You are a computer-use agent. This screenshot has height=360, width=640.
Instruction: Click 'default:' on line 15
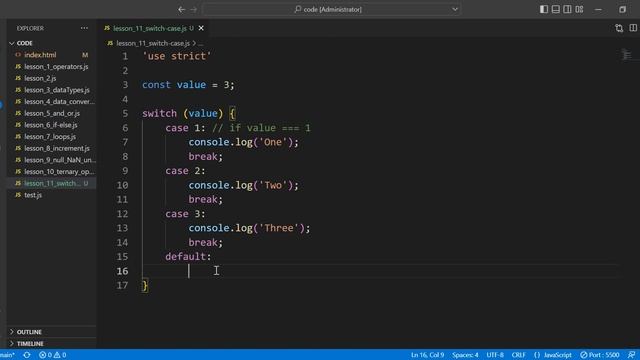[188, 257]
